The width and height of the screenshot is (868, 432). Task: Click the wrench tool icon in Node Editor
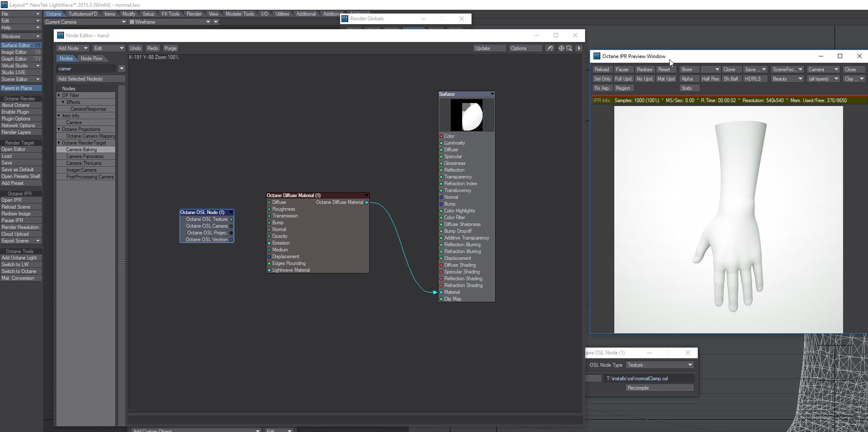549,48
